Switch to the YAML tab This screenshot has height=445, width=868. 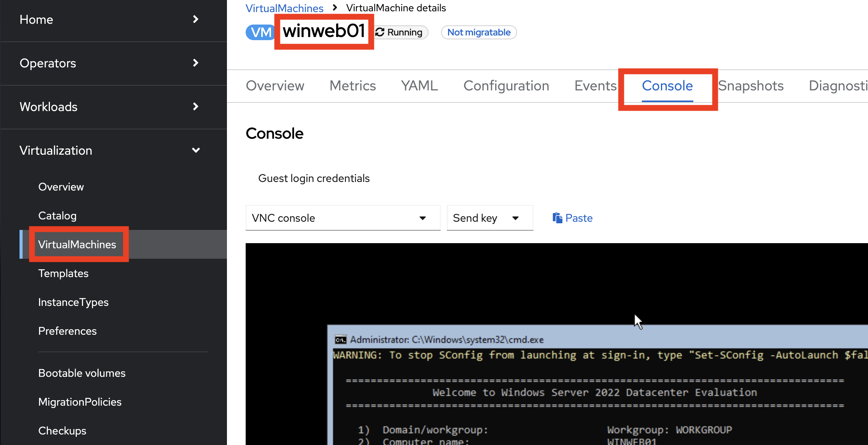click(x=419, y=86)
